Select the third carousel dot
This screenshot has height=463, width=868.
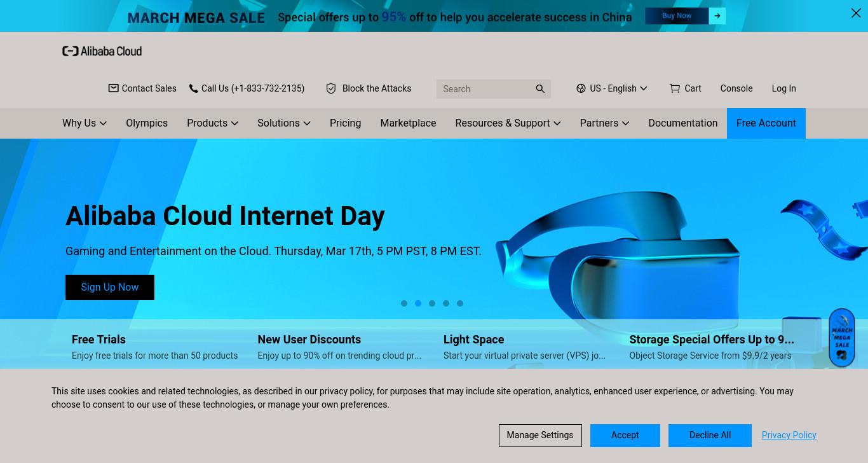coord(432,303)
